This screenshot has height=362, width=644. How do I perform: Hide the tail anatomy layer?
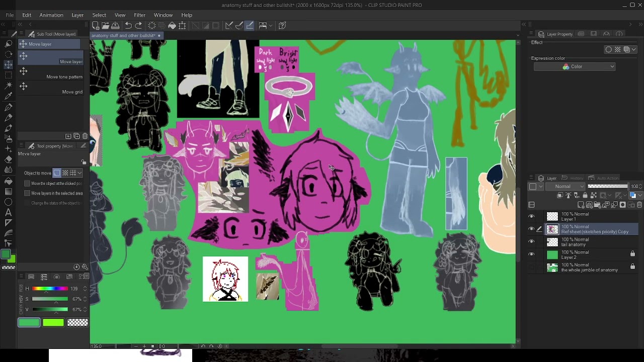531,241
